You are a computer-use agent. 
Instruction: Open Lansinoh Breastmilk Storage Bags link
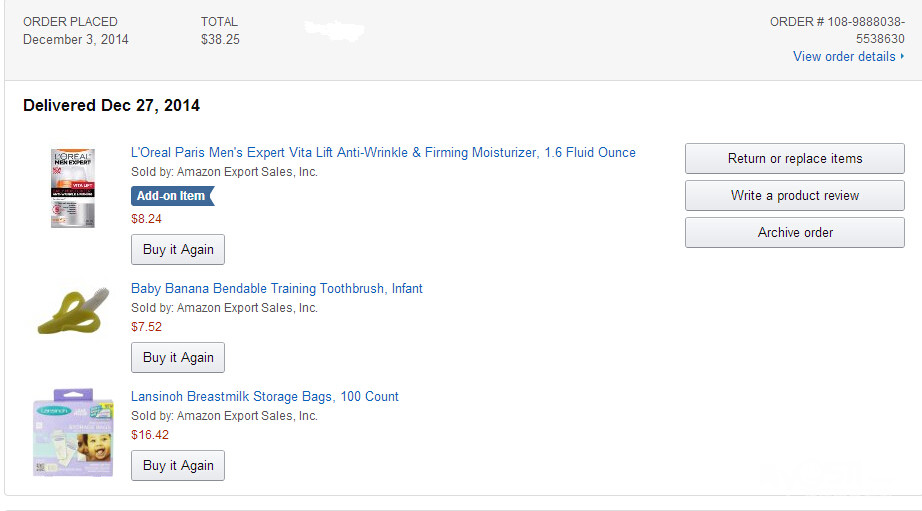pos(265,397)
